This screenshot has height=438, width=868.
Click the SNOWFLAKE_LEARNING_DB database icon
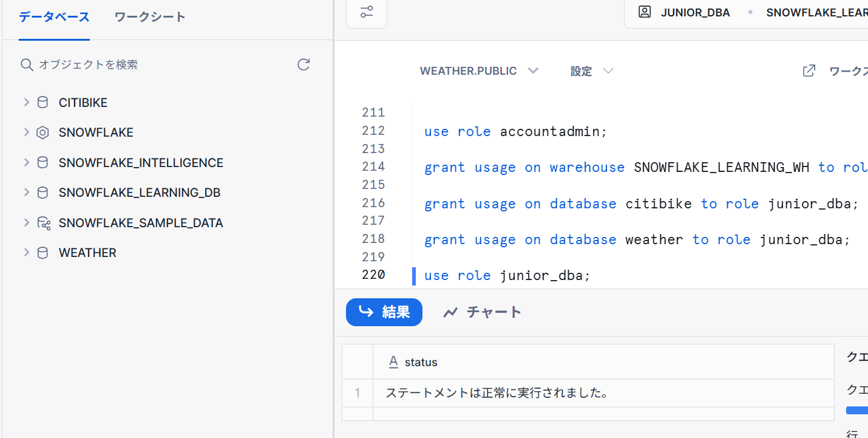[x=42, y=193]
